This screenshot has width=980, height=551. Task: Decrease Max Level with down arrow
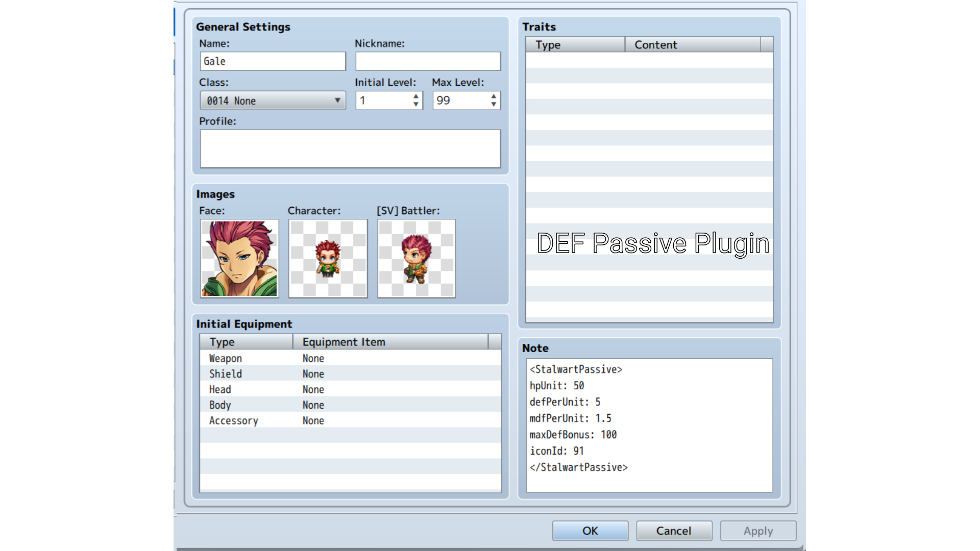click(494, 105)
